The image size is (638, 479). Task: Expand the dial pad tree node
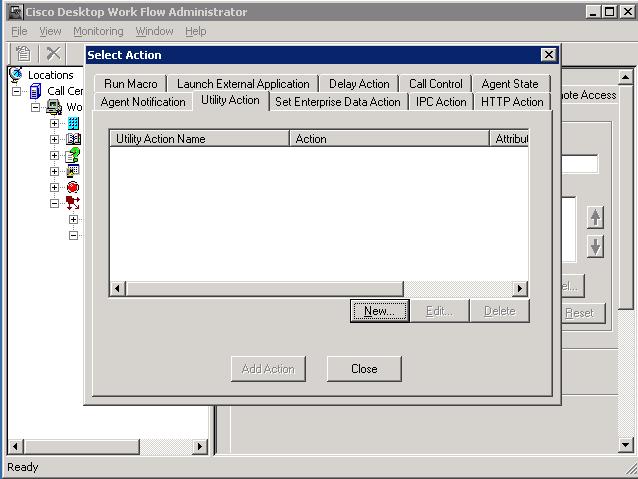(x=54, y=123)
